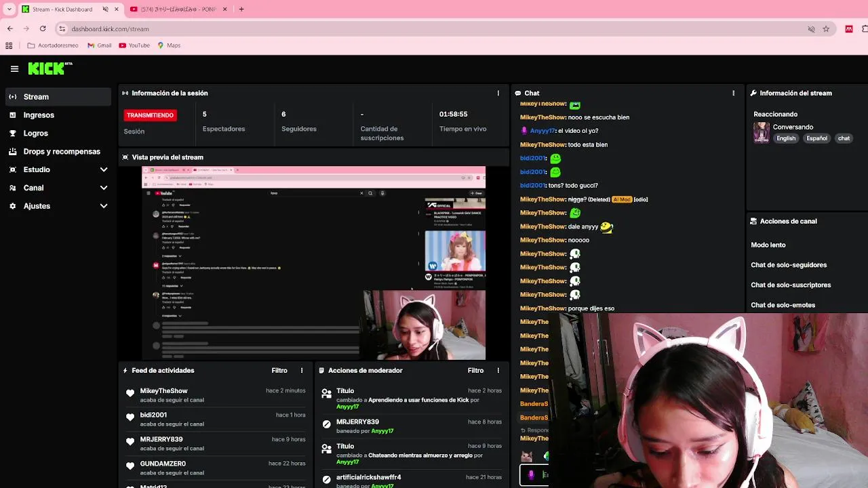This screenshot has width=868, height=488.
Task: Click the wrench icon by Información del stream
Action: (x=753, y=94)
